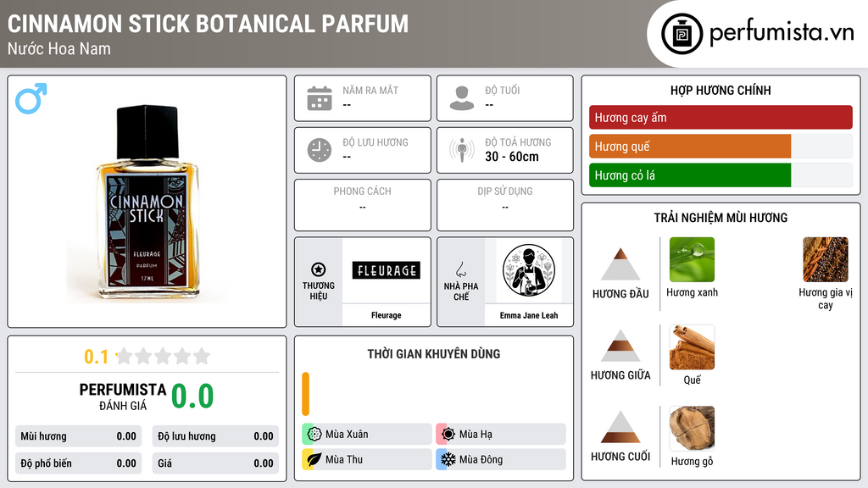Screen dimensions: 868x488
Task: Click the orange Hương quế accord bar
Action: (x=690, y=146)
